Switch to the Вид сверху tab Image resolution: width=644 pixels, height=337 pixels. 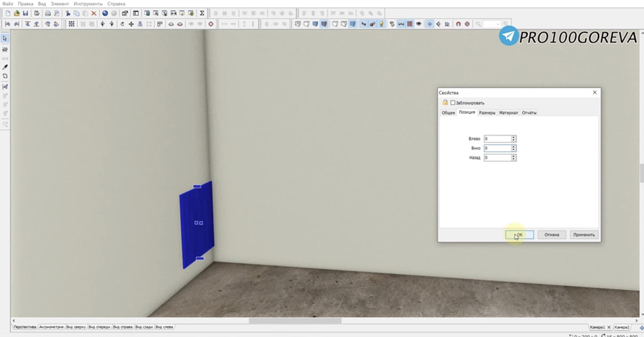point(76,327)
